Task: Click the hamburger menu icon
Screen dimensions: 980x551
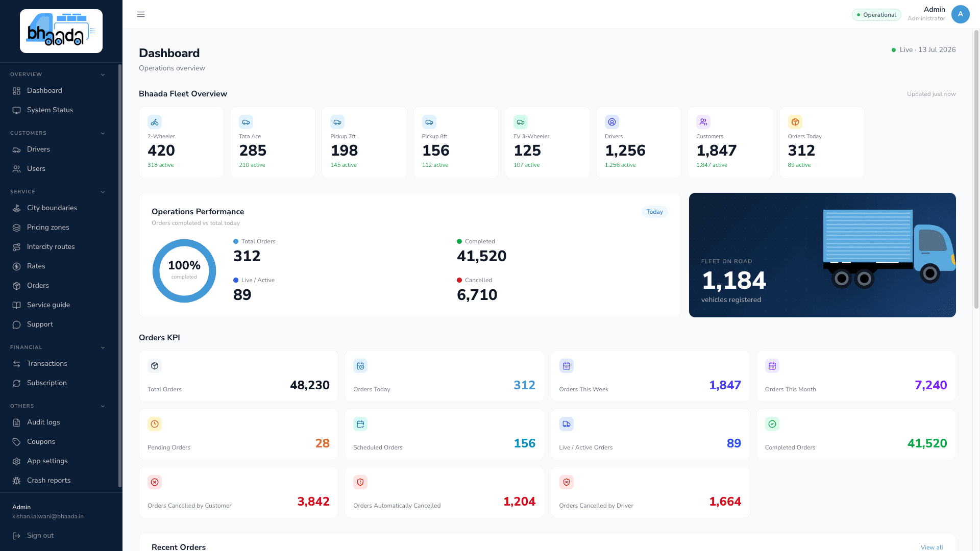Action: tap(141, 14)
